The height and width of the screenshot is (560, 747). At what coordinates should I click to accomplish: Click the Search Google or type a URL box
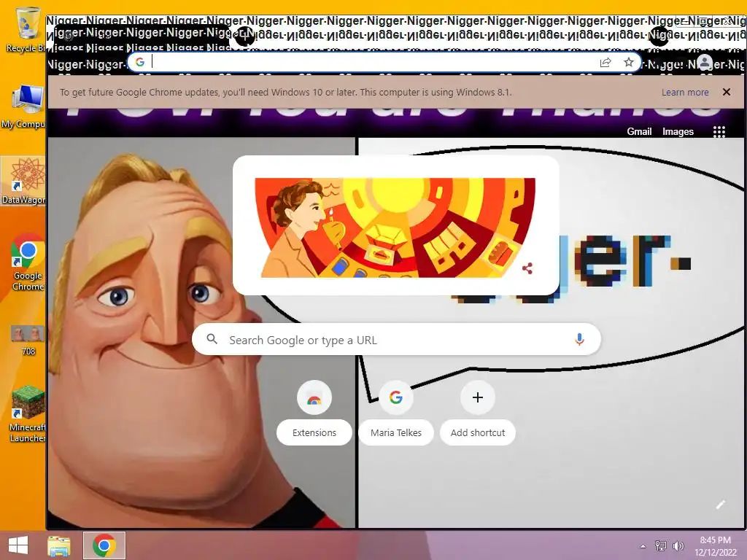tap(396, 340)
